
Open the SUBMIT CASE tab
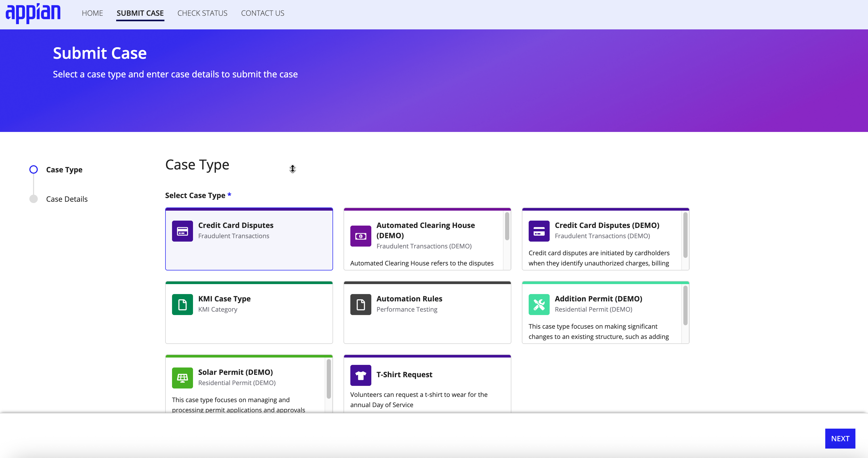coord(140,13)
